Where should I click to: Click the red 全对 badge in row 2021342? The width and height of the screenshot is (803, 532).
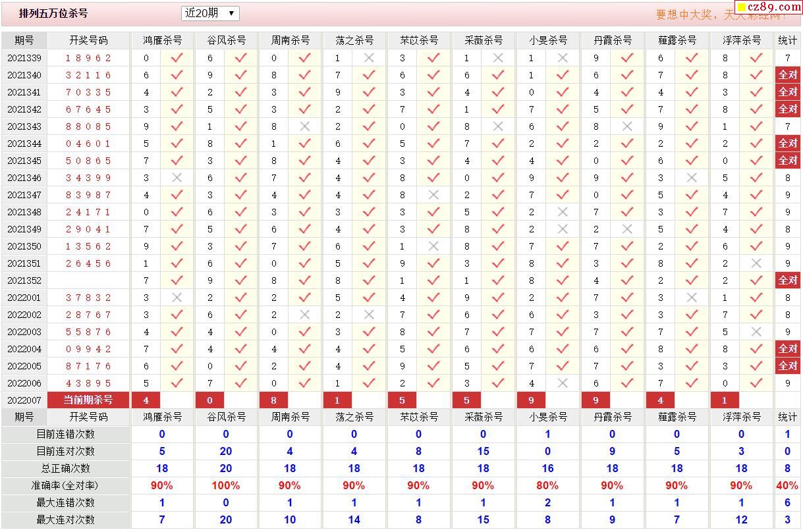click(788, 109)
